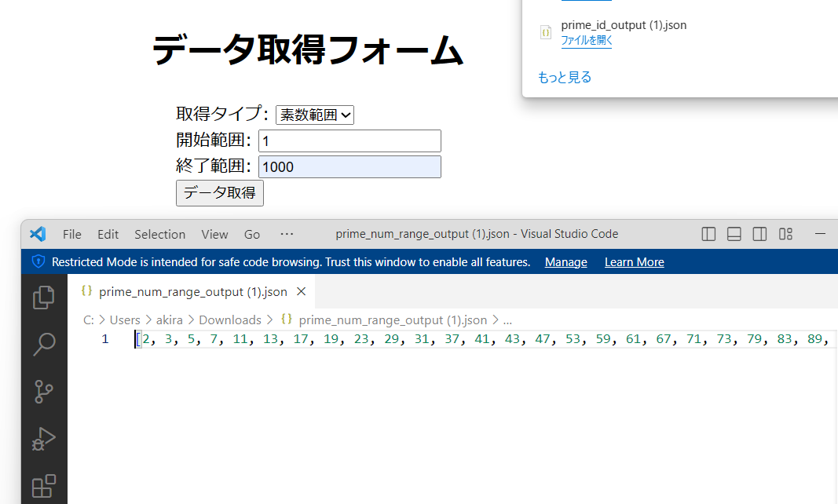
Task: Click the VS Code window title text
Action: click(x=477, y=234)
